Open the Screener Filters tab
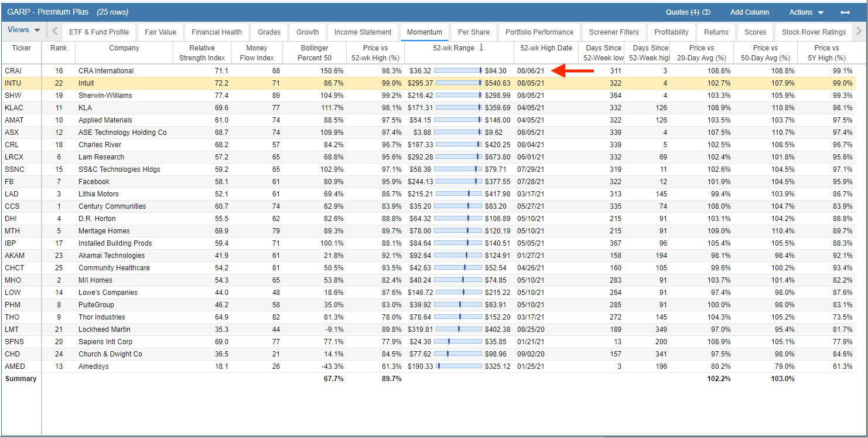Viewport: 868px width, 438px height. (x=614, y=32)
